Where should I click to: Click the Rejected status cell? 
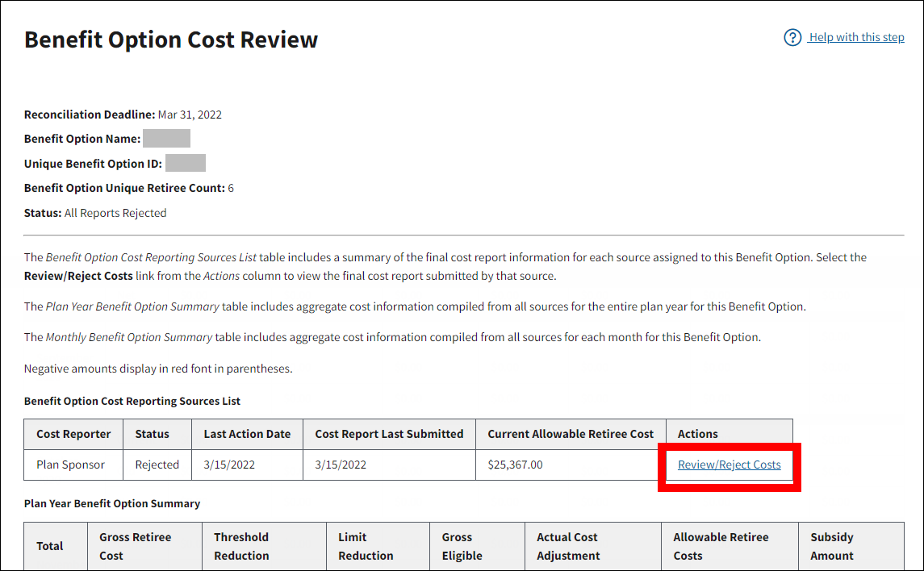click(157, 465)
